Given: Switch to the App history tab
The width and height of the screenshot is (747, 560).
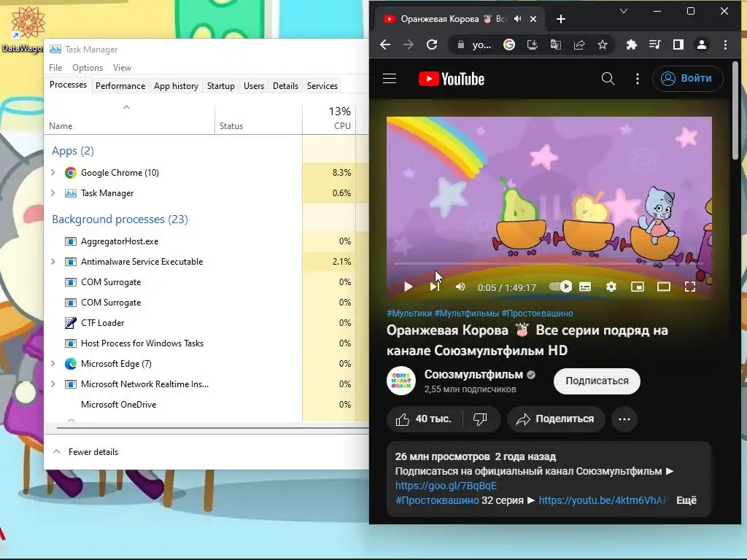Looking at the screenshot, I should pos(176,86).
